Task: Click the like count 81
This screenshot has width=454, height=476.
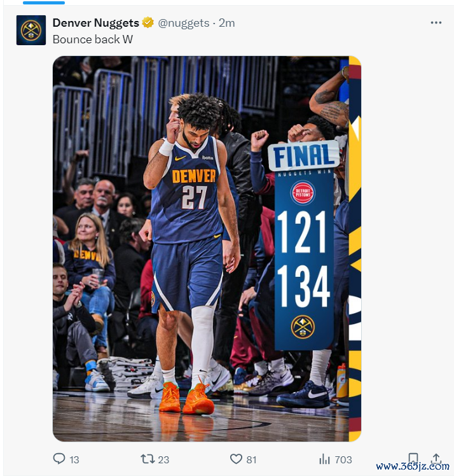Action: tap(251, 459)
